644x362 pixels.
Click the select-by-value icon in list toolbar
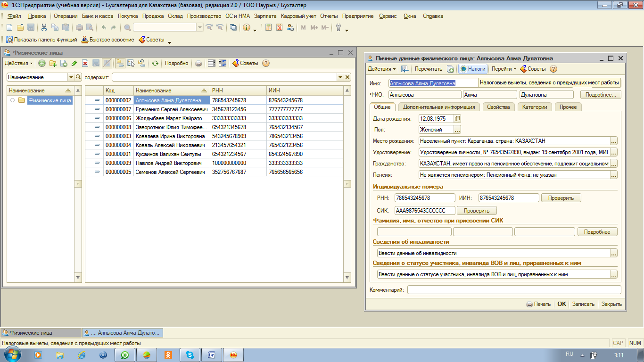coord(131,63)
